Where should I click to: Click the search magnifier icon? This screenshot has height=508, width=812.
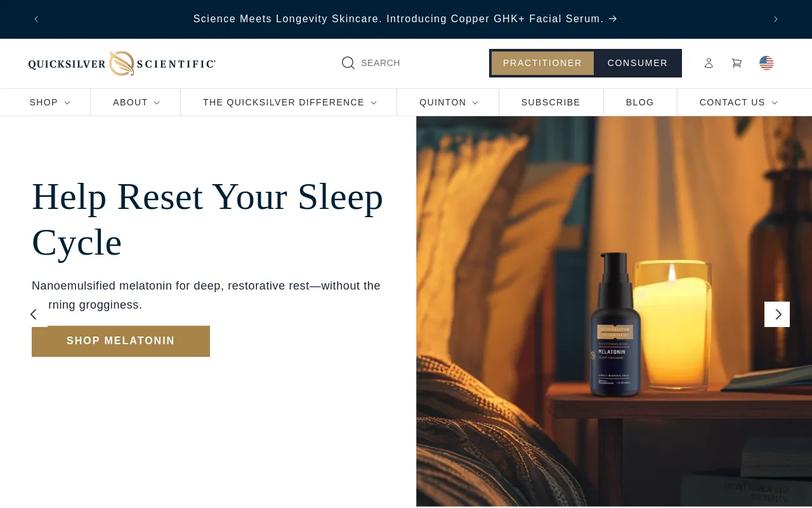tap(348, 63)
